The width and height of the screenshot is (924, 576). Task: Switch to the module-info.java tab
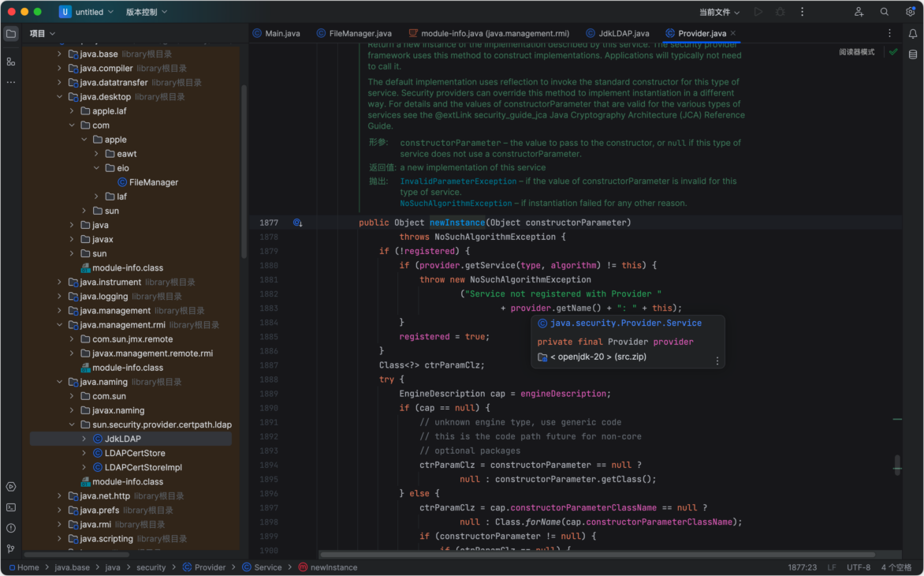[489, 34]
